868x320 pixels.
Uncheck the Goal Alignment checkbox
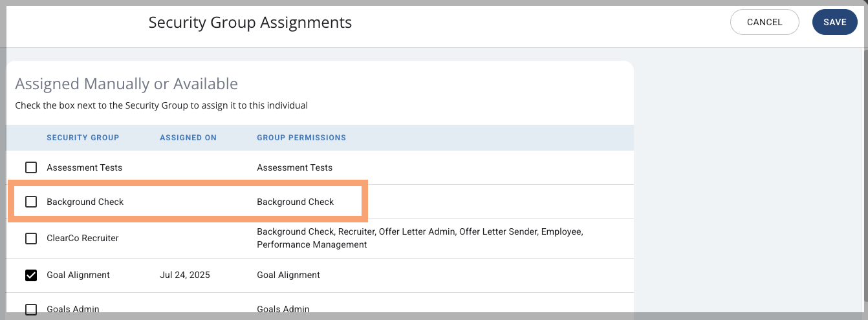[x=31, y=275]
